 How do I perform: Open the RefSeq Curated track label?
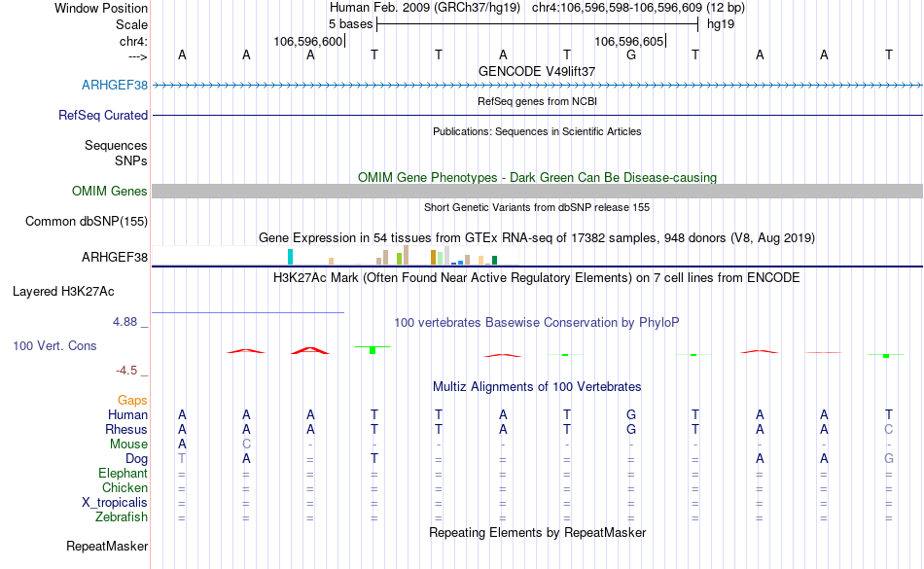click(102, 115)
